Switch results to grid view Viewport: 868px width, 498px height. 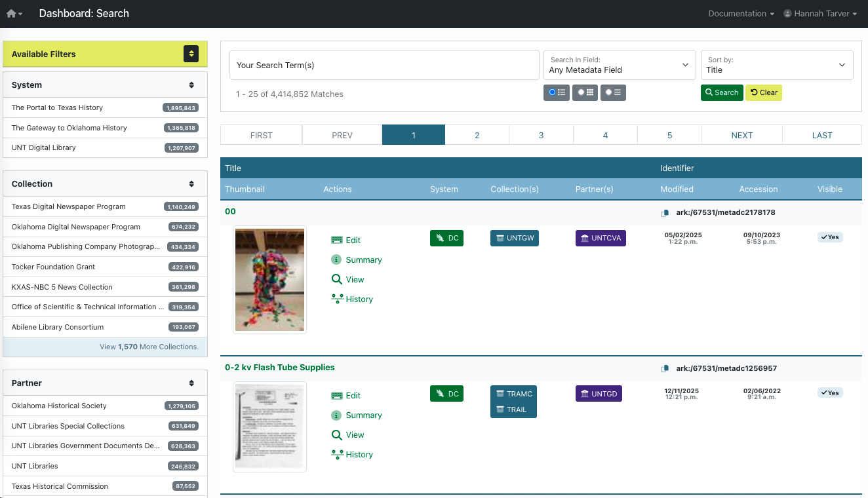pyautogui.click(x=585, y=92)
